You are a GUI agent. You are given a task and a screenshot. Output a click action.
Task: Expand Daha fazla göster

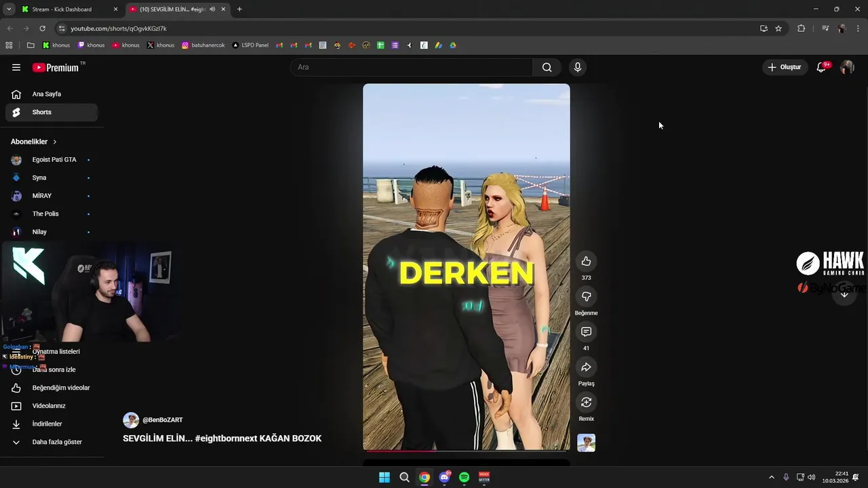pos(52,442)
